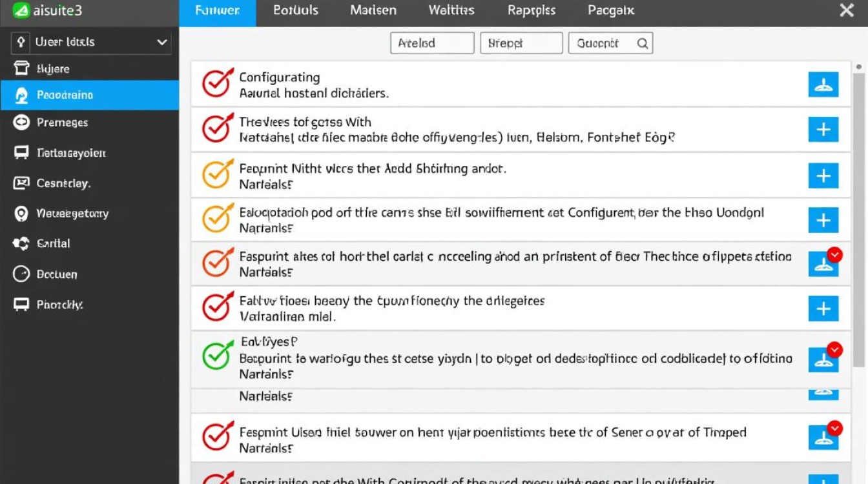Screen dimensions: 868x484
Task: Select Weauegetorry in the sidebar
Action: 72,214
